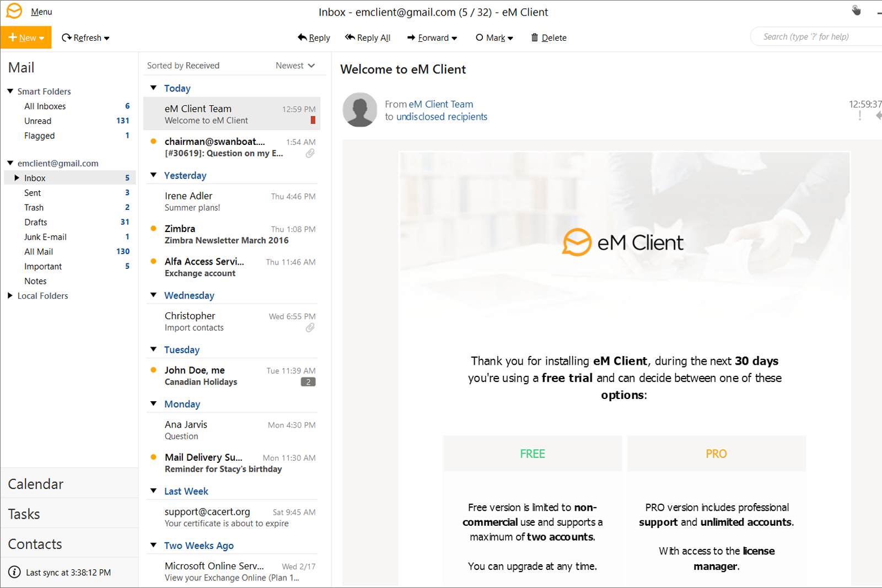Toggle unread dot on Alfa Access message
This screenshot has height=588, width=882.
point(153,261)
